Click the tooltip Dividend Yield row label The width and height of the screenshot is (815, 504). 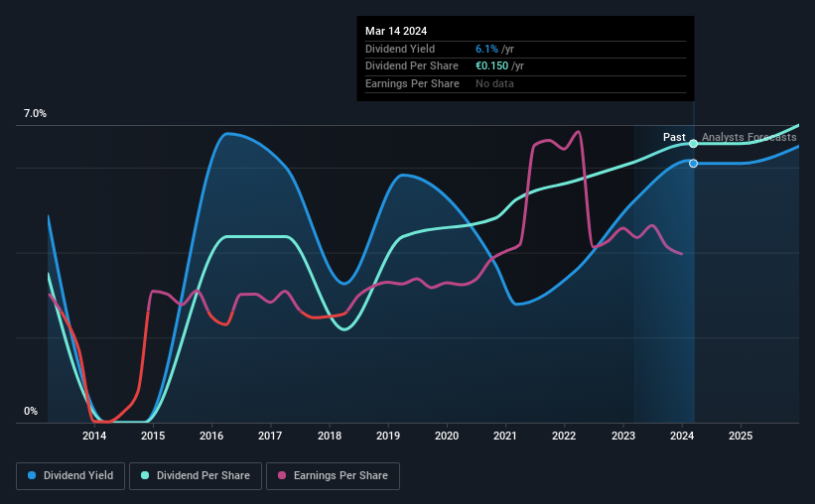pyautogui.click(x=400, y=49)
